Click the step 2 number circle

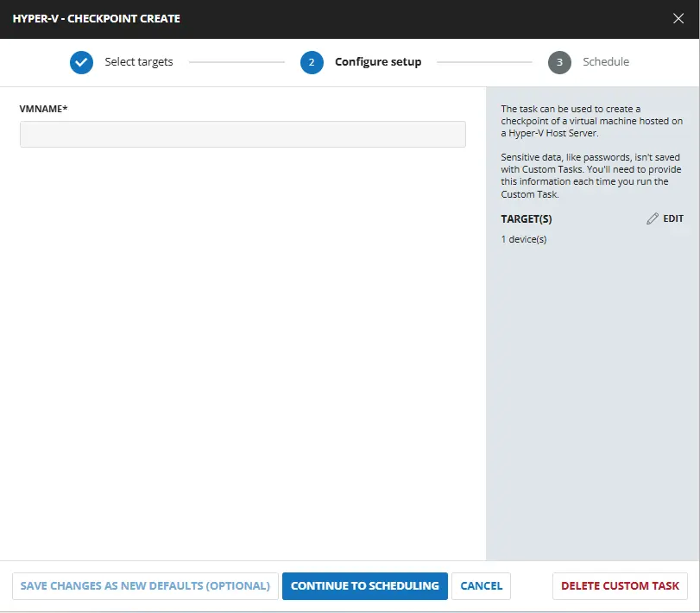(312, 62)
